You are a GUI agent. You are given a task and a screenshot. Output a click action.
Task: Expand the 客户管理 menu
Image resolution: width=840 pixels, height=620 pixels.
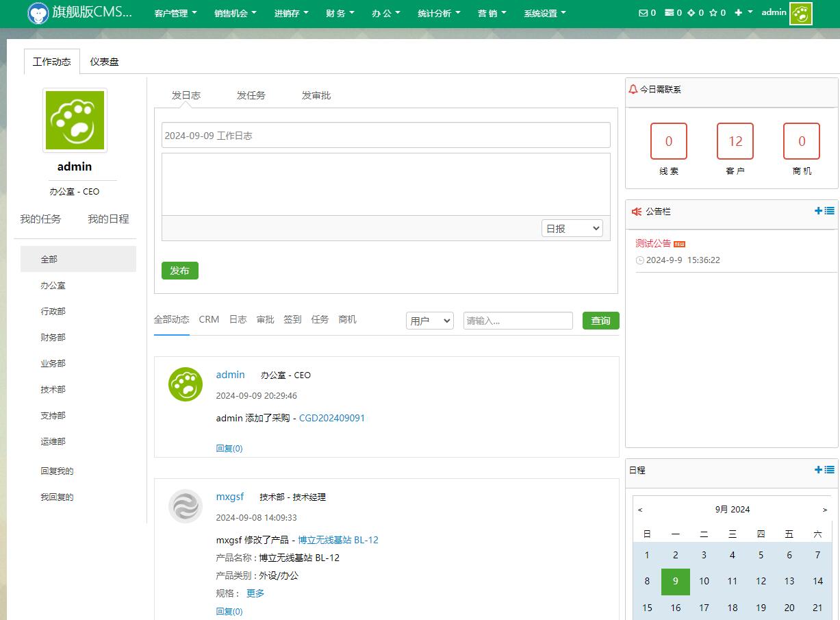[x=175, y=13]
